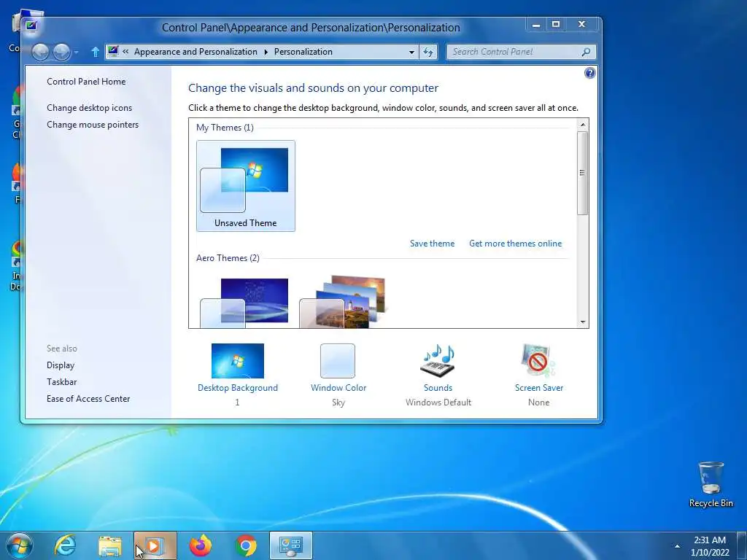Open the Window Color swatch icon

pyautogui.click(x=338, y=361)
